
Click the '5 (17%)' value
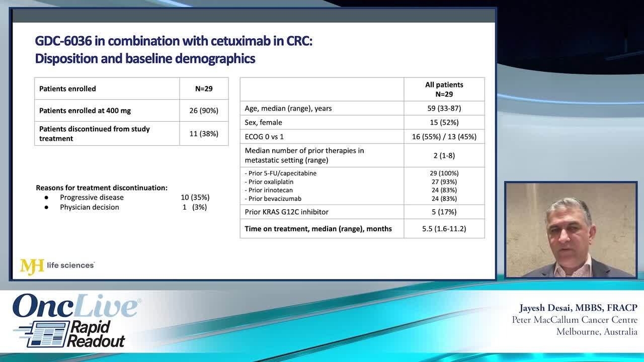tap(444, 212)
